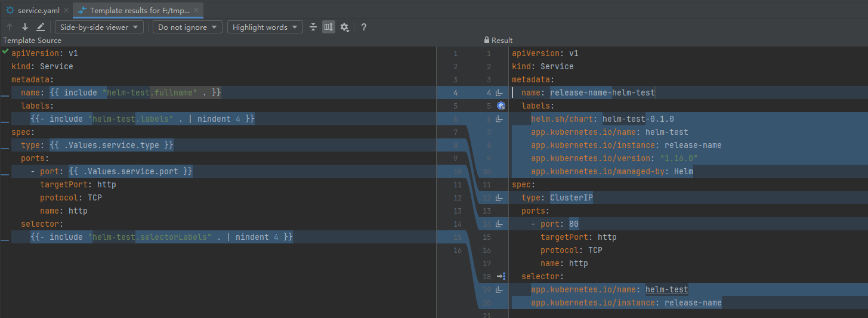
Task: Click fold marker on result line 12
Action: (499, 197)
